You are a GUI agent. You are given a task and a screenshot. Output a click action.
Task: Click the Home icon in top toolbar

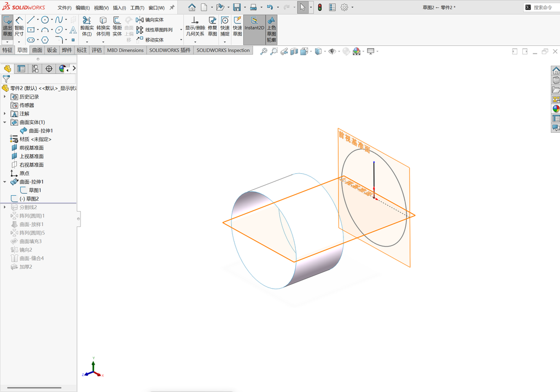coord(192,7)
